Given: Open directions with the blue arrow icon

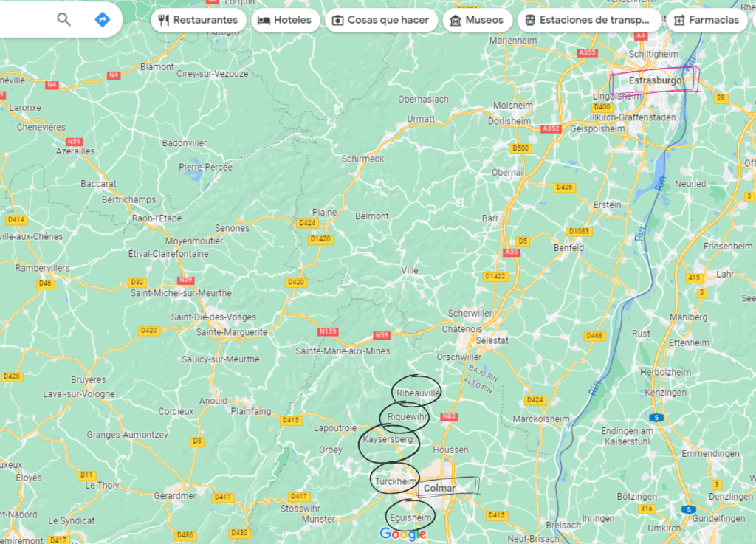Looking at the screenshot, I should pyautogui.click(x=102, y=19).
